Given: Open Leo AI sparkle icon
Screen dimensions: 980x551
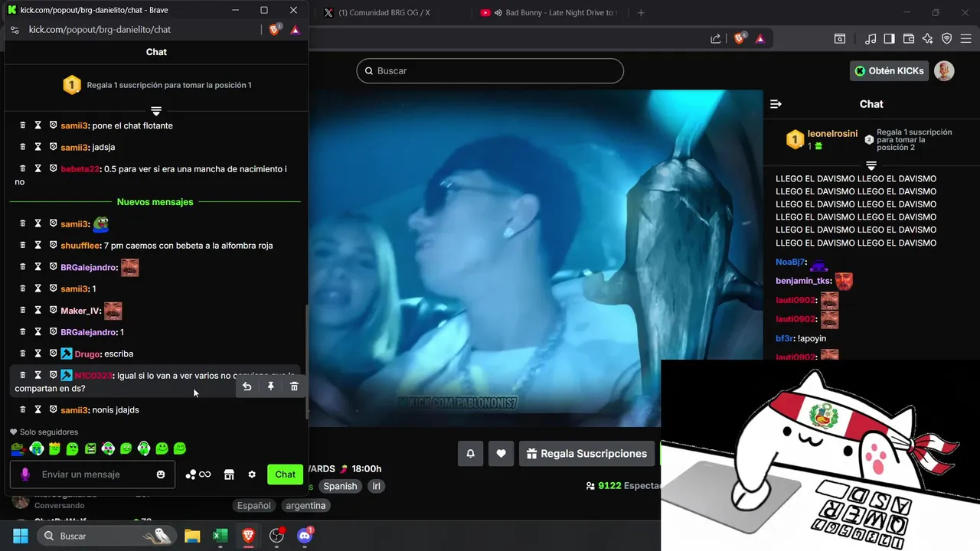Looking at the screenshot, I should coord(928,38).
